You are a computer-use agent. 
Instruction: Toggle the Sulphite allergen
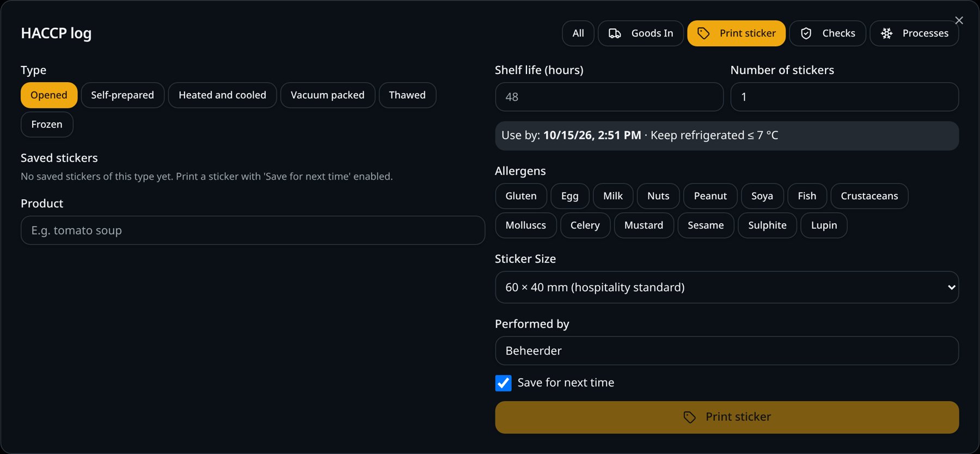(767, 225)
